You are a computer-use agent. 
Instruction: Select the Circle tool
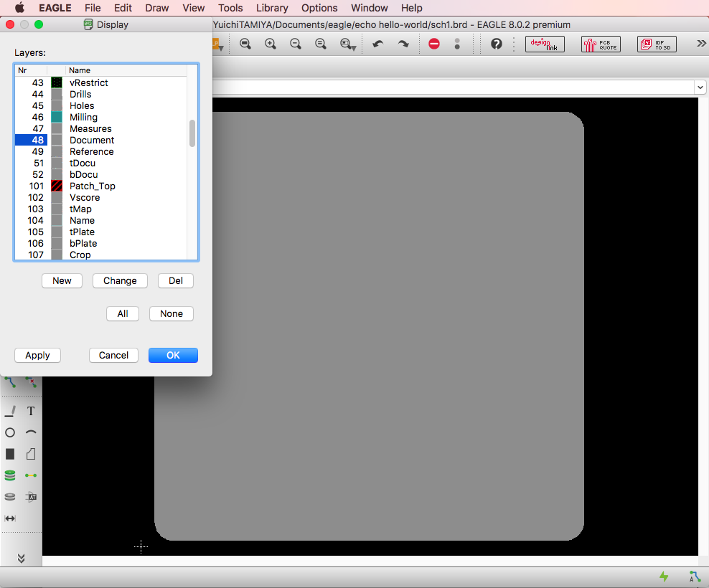[10, 432]
